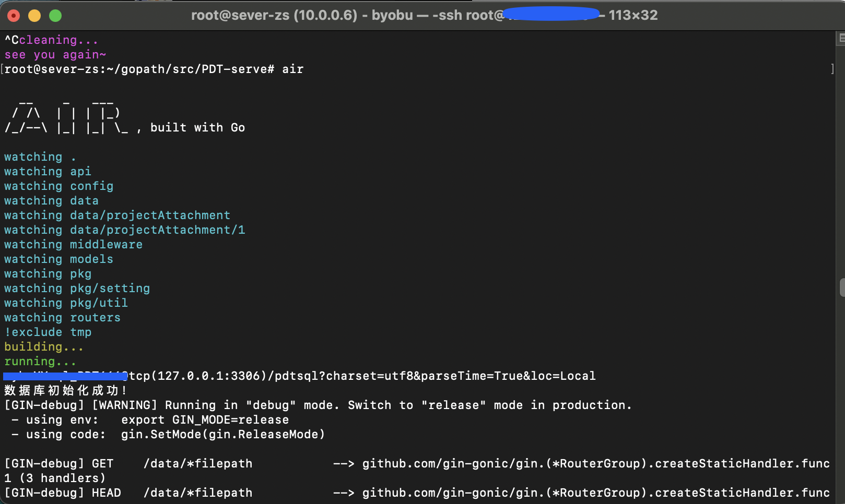The image size is (845, 504).
Task: Click the 'watching pkg/setting' directory line
Action: pos(77,288)
